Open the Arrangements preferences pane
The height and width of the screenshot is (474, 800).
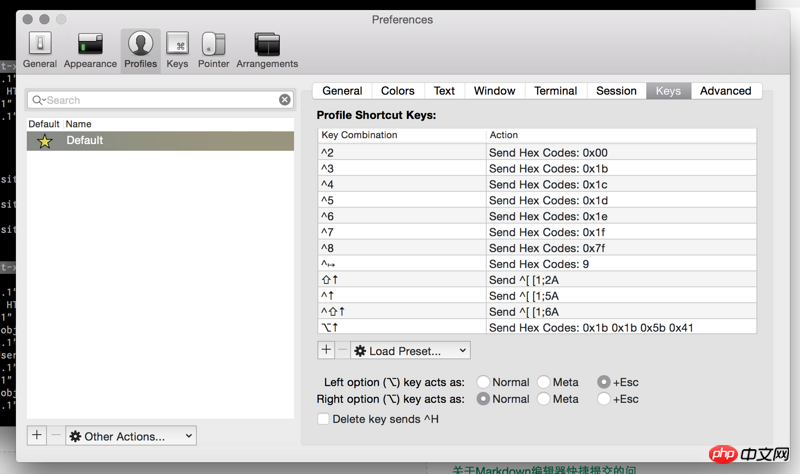tap(267, 49)
